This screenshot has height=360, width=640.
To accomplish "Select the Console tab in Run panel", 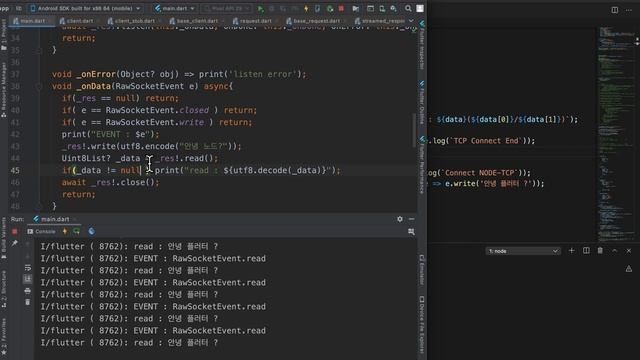I will coord(41,231).
